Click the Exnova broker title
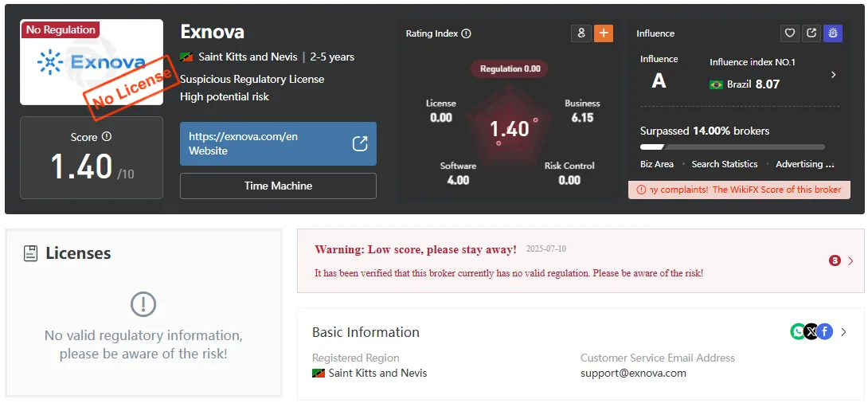Viewport: 868px width, 407px height. (x=212, y=32)
